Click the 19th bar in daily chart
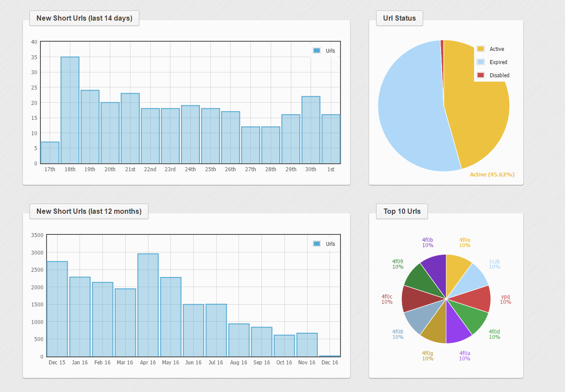 [90, 127]
